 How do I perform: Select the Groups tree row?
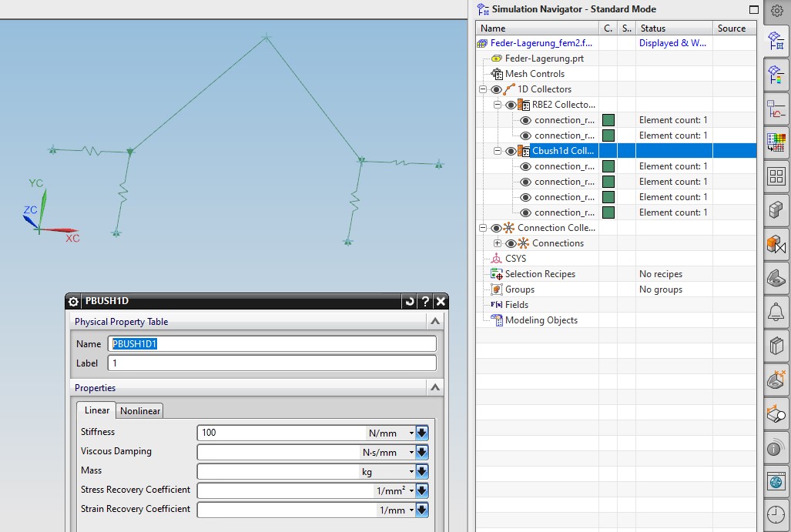click(x=520, y=289)
